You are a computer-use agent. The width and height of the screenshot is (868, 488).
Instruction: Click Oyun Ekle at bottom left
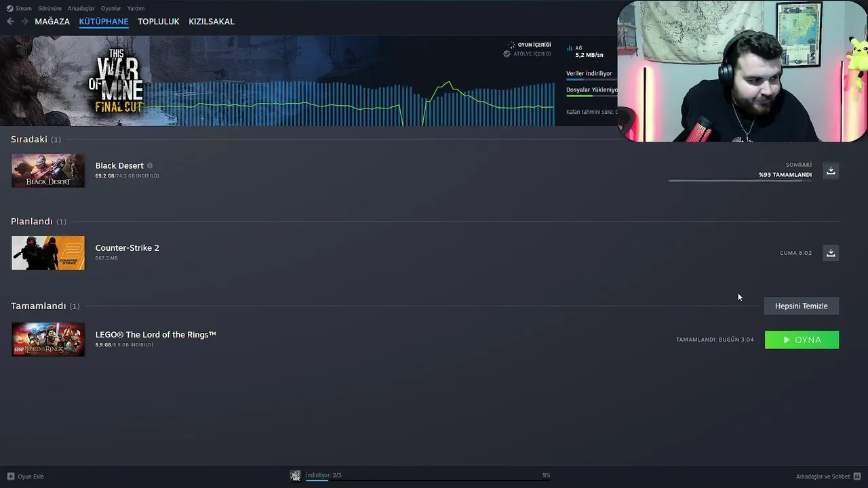pyautogui.click(x=25, y=476)
